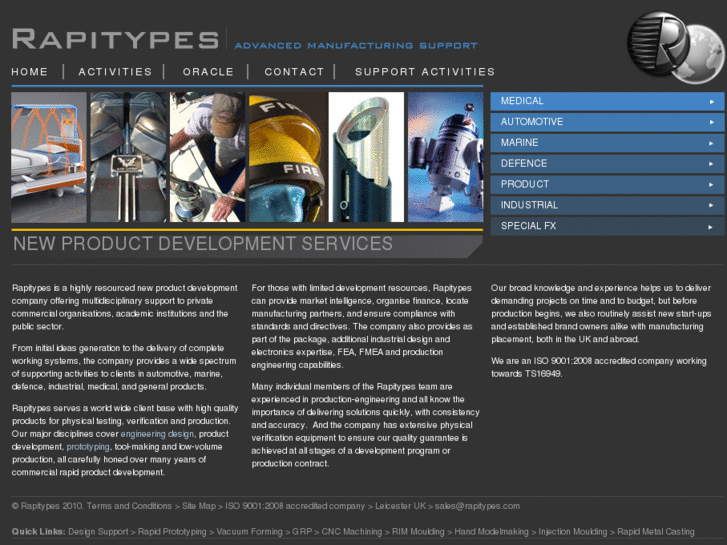Select the Automotive sector entry
727x545 pixels.
(x=607, y=122)
